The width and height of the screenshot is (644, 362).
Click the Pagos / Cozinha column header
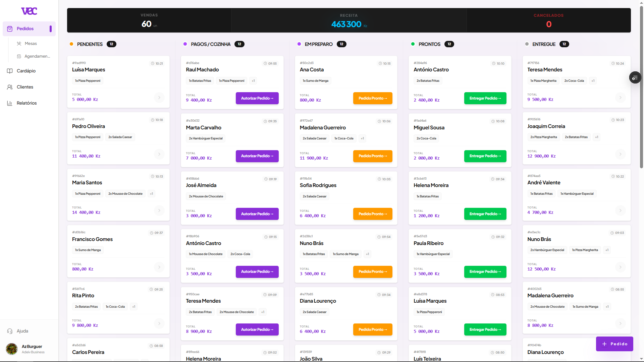(211, 44)
